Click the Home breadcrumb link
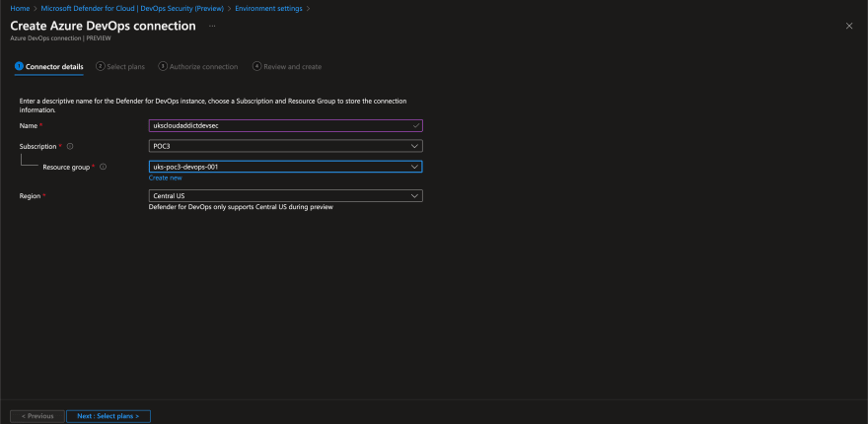This screenshot has height=424, width=868. tap(20, 8)
